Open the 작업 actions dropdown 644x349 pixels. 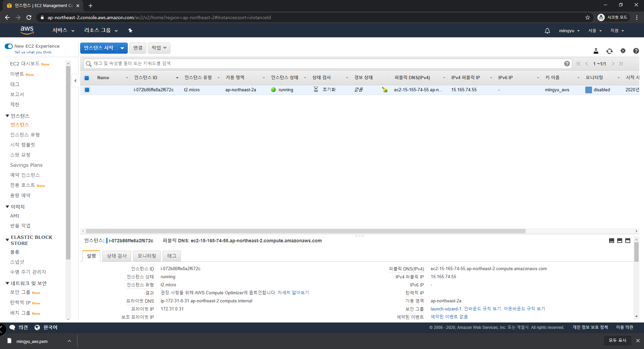159,48
